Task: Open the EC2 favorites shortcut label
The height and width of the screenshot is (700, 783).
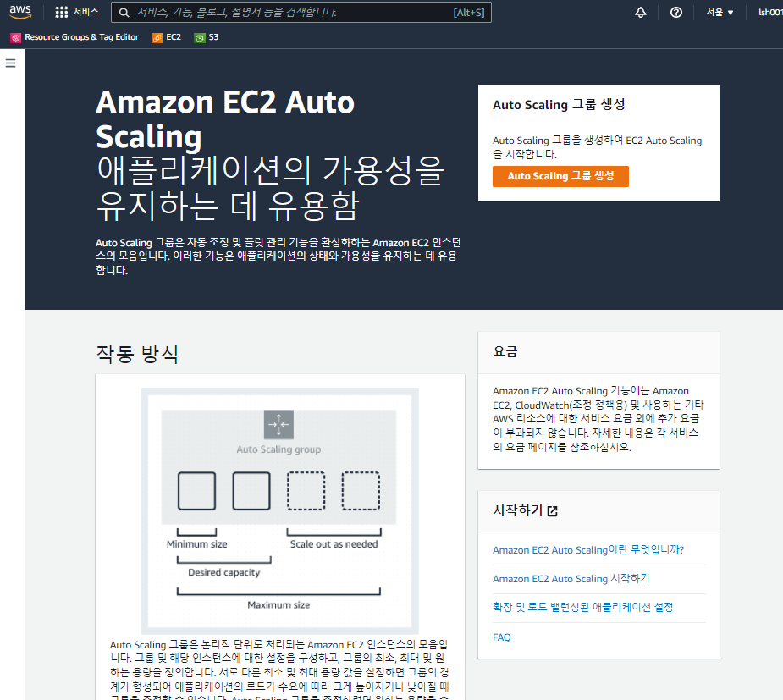Action: [174, 37]
